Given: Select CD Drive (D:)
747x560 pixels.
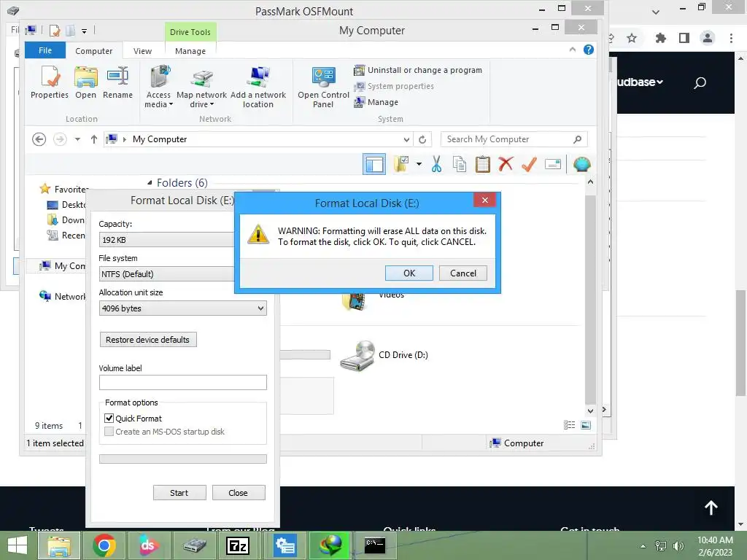Looking at the screenshot, I should tap(384, 355).
